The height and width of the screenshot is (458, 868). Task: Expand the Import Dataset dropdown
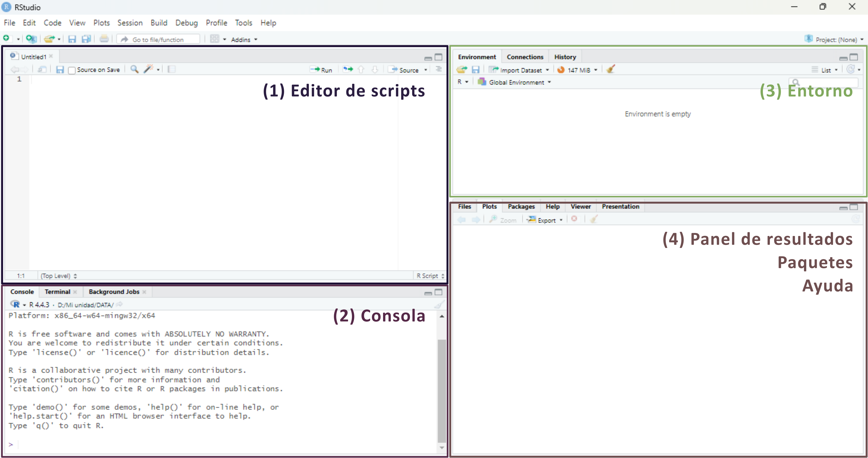pyautogui.click(x=521, y=70)
